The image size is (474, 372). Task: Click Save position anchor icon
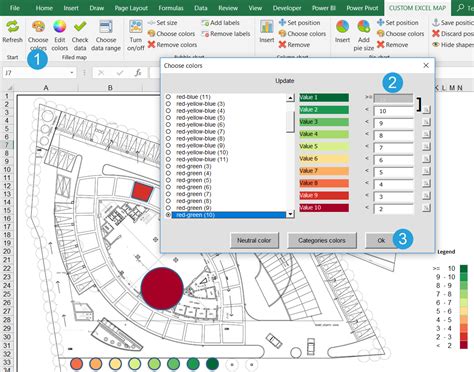pos(436,23)
